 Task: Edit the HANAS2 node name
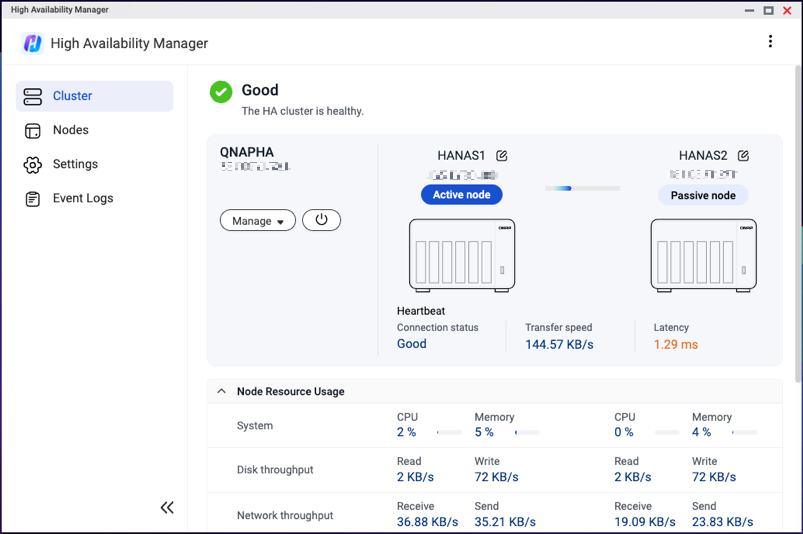point(743,156)
